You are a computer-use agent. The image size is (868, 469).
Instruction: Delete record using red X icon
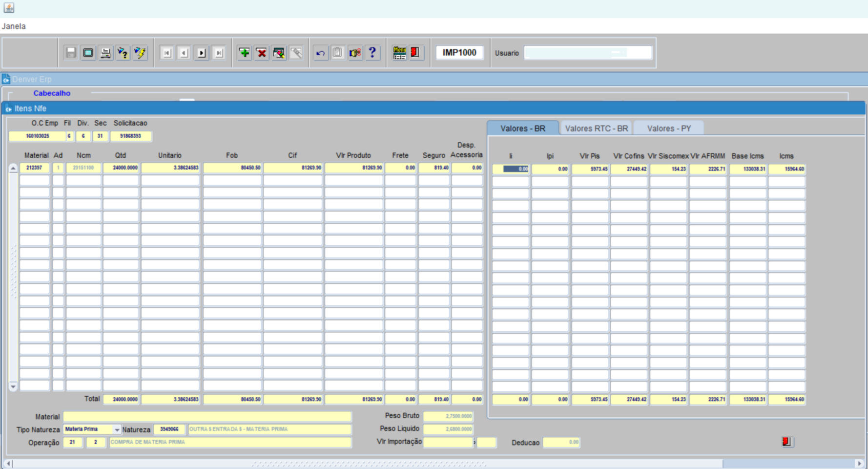coord(262,53)
